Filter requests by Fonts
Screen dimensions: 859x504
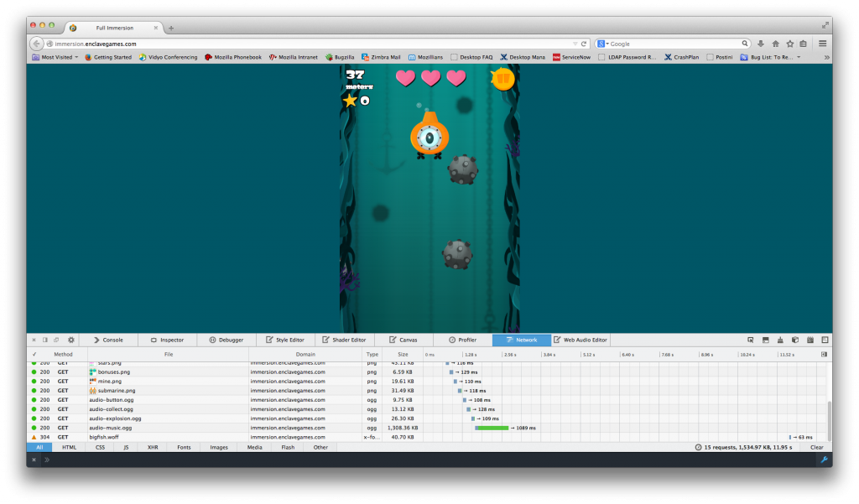coord(184,448)
